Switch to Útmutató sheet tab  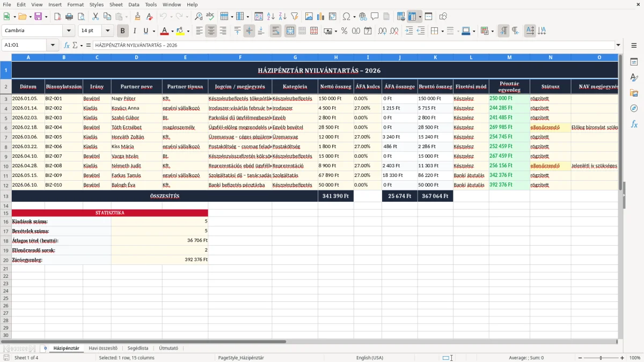click(169, 348)
